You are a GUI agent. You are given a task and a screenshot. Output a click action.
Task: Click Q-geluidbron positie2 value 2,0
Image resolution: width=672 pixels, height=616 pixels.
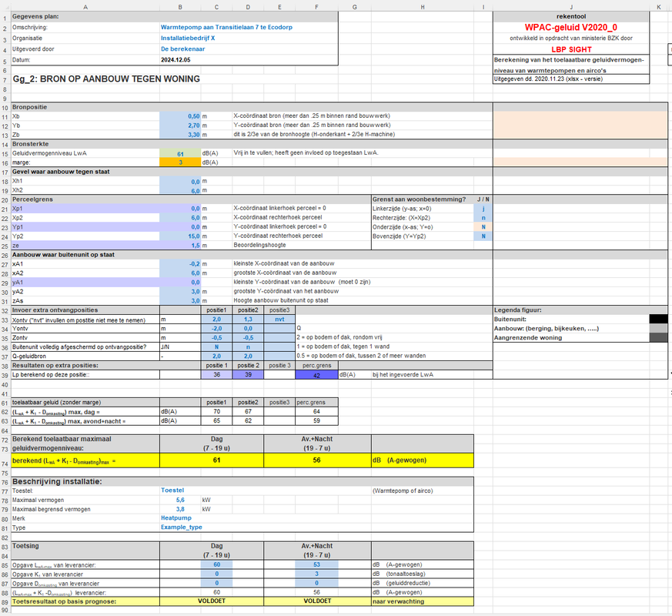point(248,357)
